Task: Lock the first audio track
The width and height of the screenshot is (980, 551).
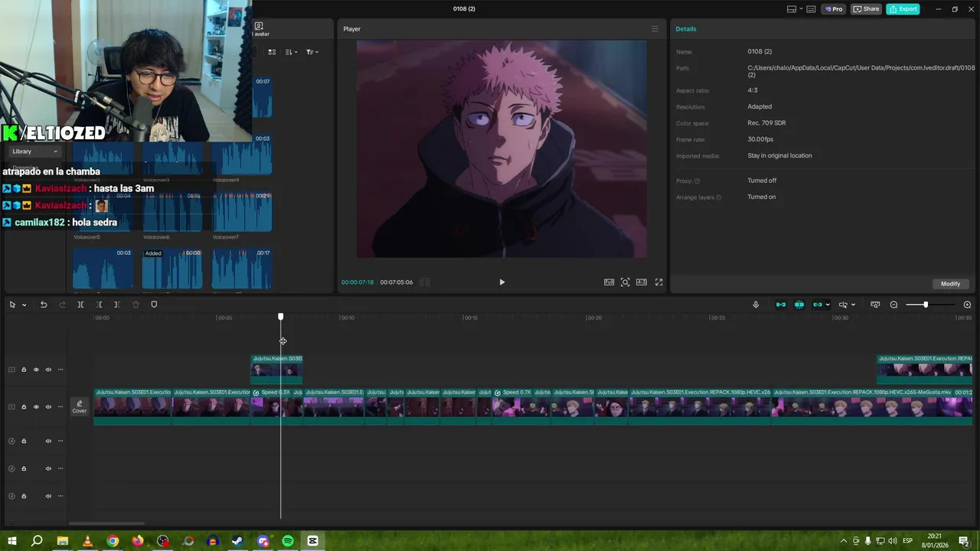Action: click(24, 441)
